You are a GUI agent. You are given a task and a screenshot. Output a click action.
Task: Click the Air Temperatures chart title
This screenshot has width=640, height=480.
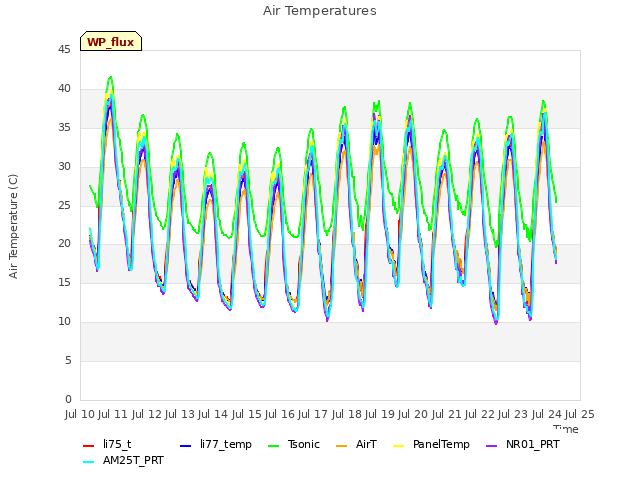coord(320,11)
